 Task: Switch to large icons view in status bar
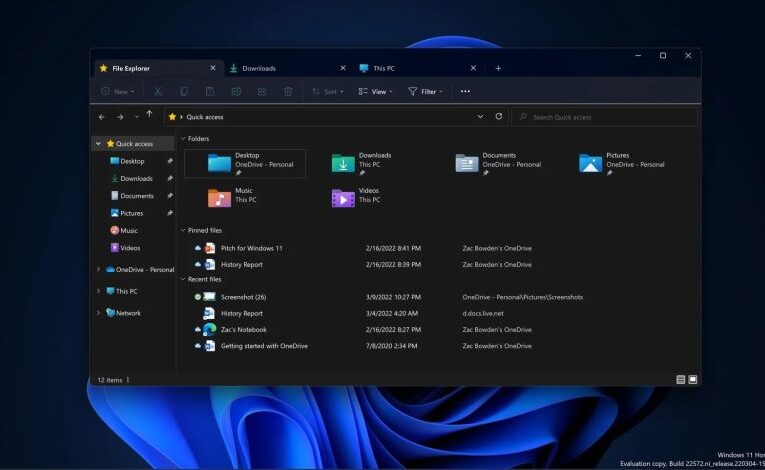[692, 380]
